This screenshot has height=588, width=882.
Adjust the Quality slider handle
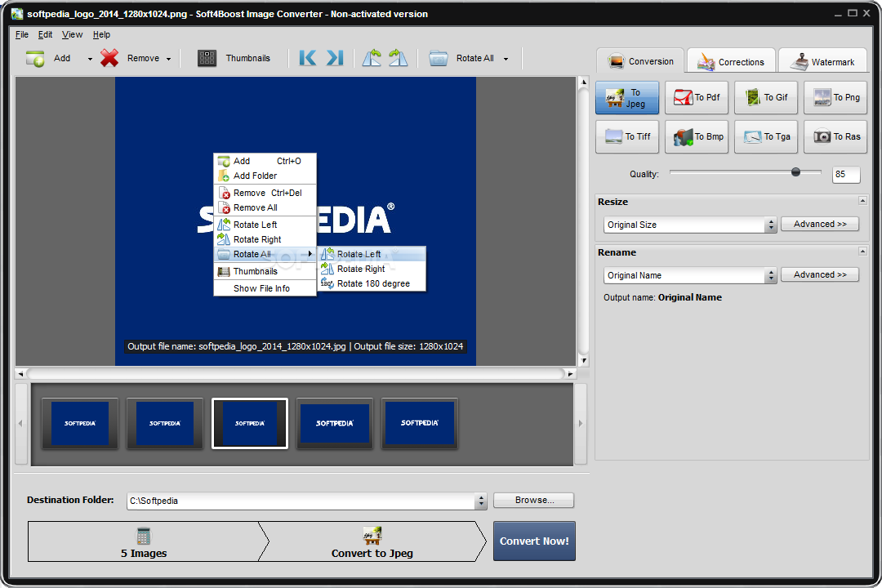795,172
